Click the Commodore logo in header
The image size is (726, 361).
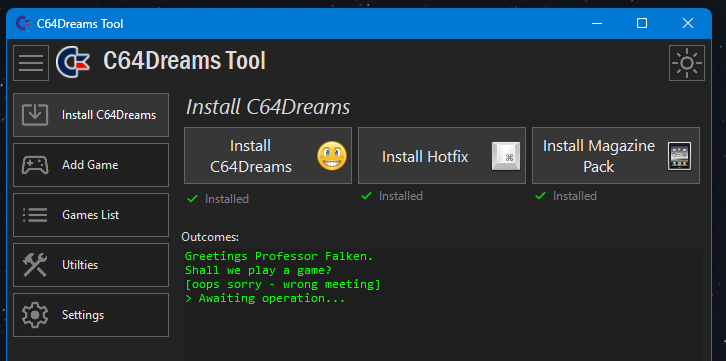(73, 62)
